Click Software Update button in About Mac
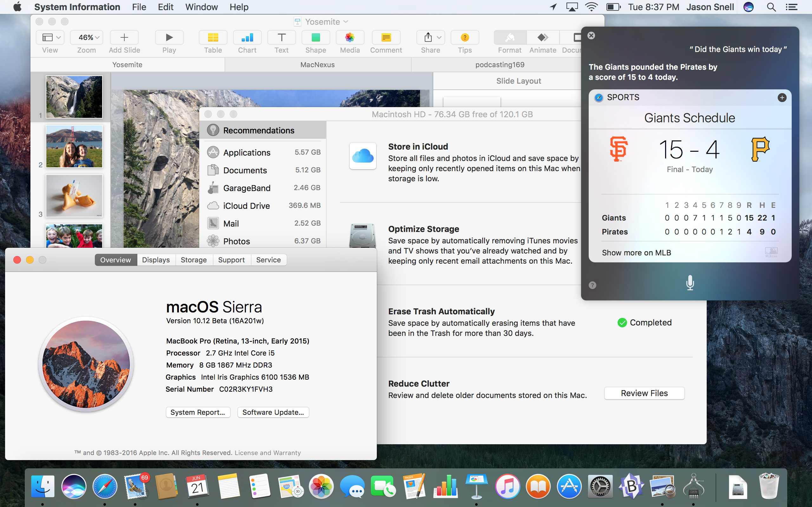 [273, 412]
